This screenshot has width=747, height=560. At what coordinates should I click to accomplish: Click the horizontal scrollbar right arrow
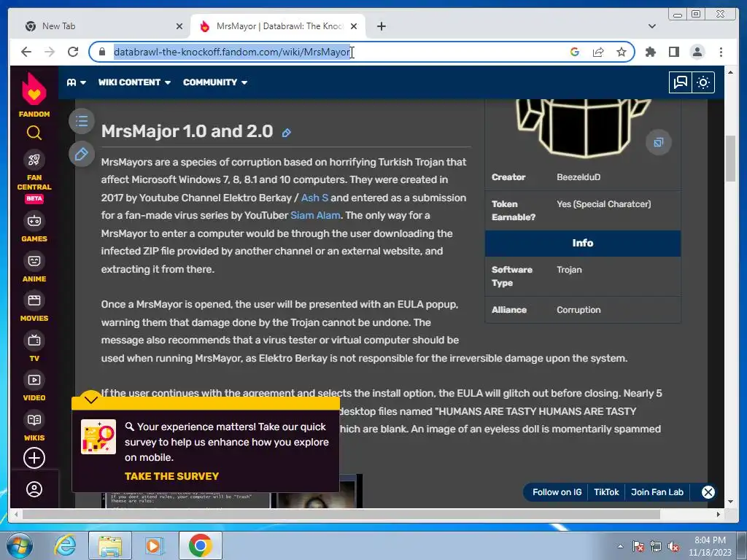point(719,514)
